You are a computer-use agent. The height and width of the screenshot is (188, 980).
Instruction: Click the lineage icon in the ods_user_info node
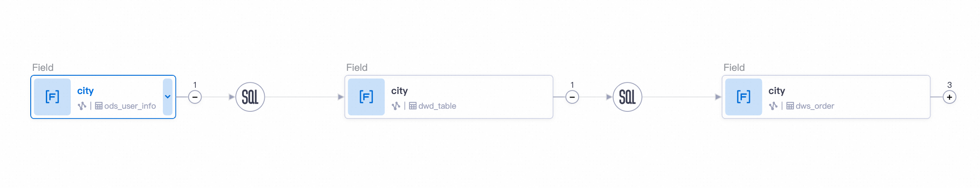(x=82, y=106)
